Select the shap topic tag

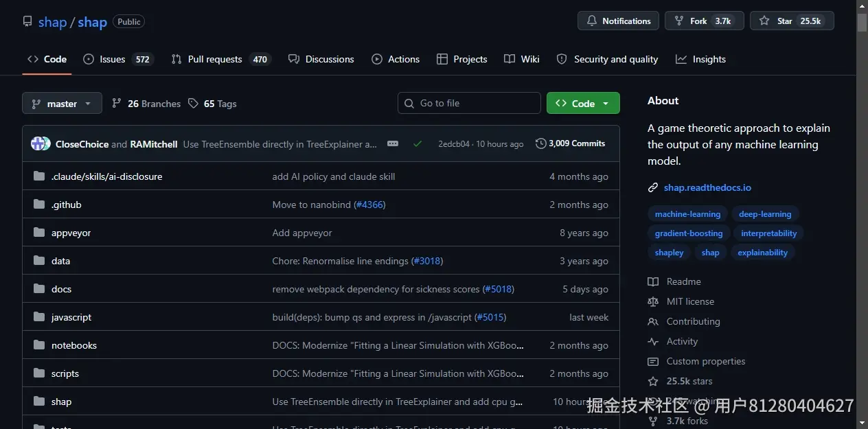(711, 253)
